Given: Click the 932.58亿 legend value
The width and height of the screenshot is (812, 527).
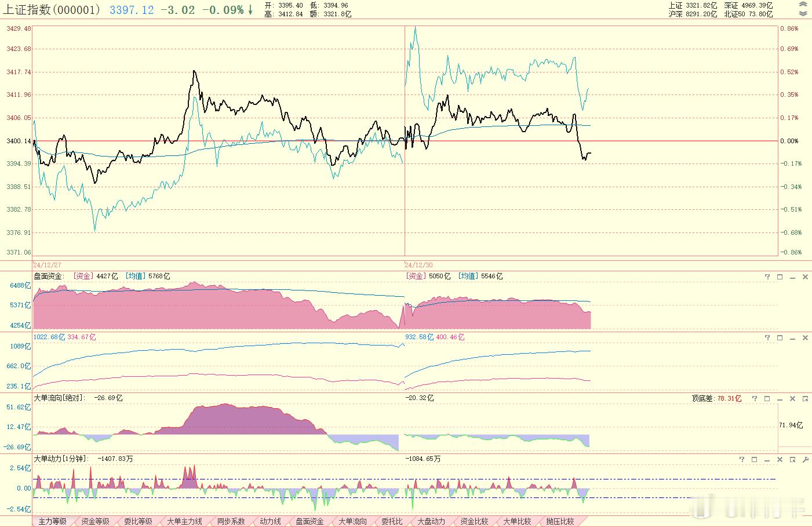Looking at the screenshot, I should [x=420, y=337].
